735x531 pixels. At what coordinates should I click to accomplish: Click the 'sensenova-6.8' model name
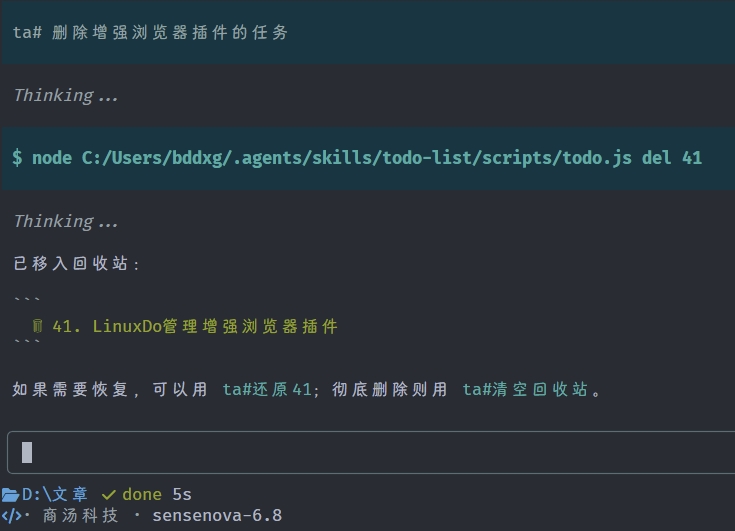click(x=217, y=516)
